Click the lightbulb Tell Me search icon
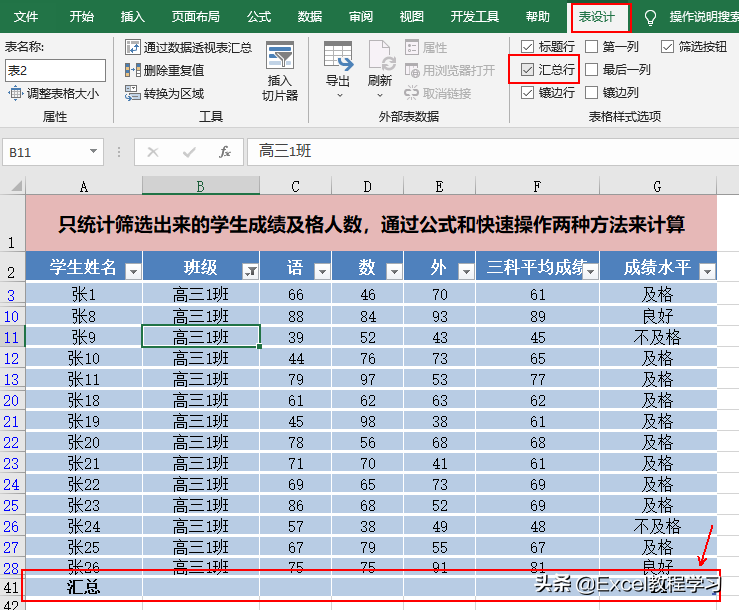Viewport: 739px width, 610px height. 651,17
